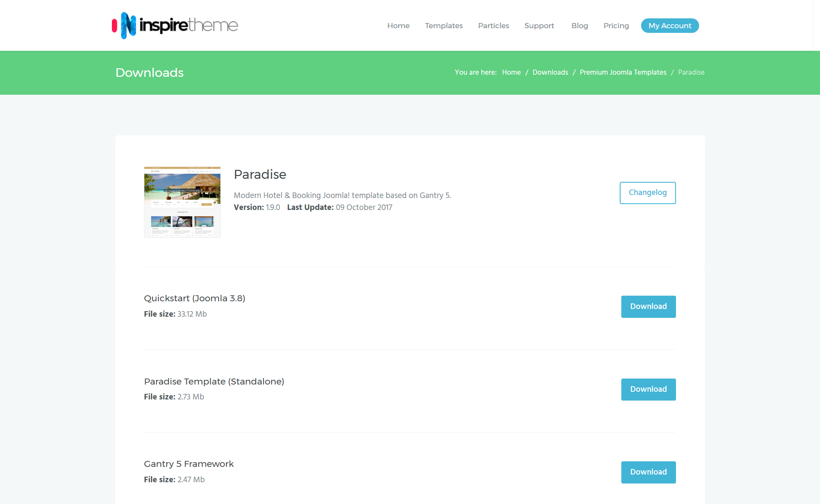Click the Pricing navigation icon
This screenshot has height=504, width=820.
tap(616, 25)
